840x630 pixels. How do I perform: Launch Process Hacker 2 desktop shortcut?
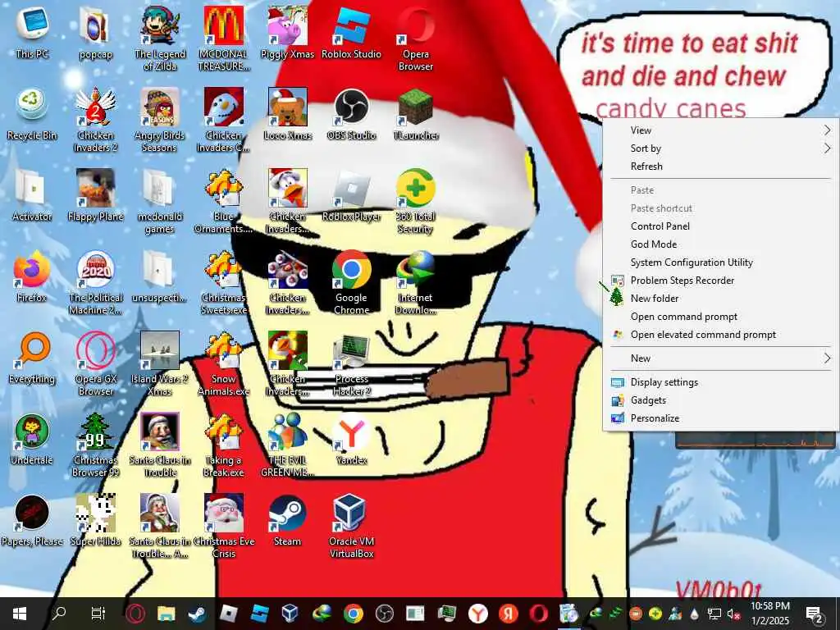coord(351,363)
